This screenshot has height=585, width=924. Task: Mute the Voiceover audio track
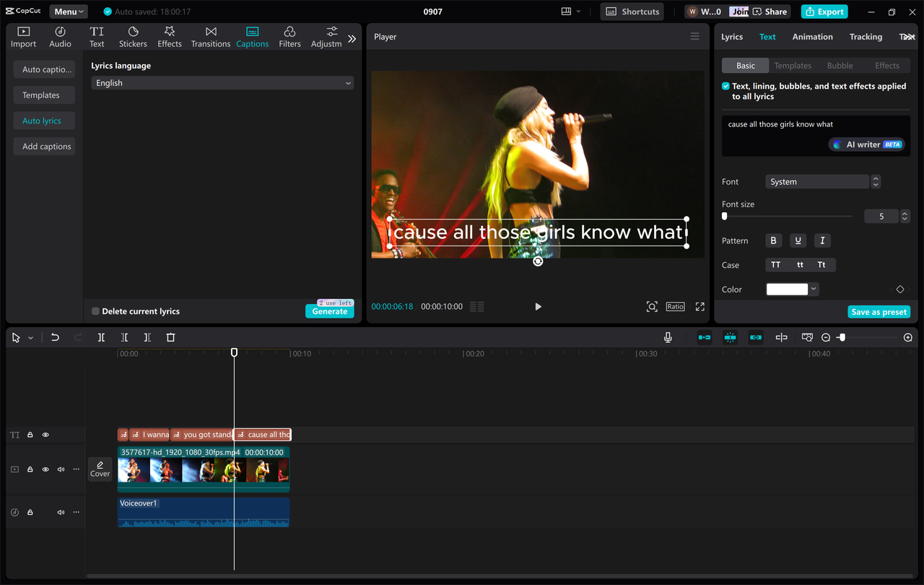point(61,512)
